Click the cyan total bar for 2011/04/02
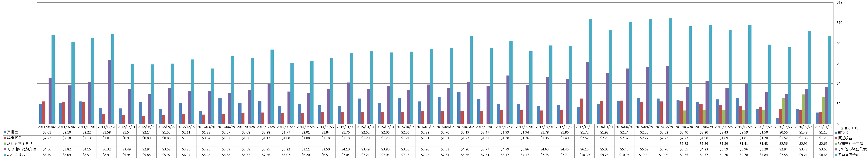This screenshot has height=158, width=868. point(53,79)
